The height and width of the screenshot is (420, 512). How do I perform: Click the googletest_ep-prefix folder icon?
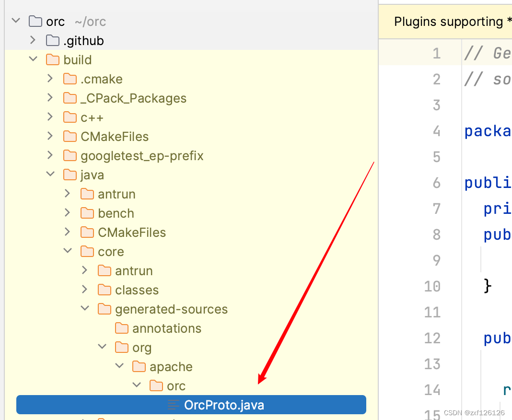coord(70,155)
